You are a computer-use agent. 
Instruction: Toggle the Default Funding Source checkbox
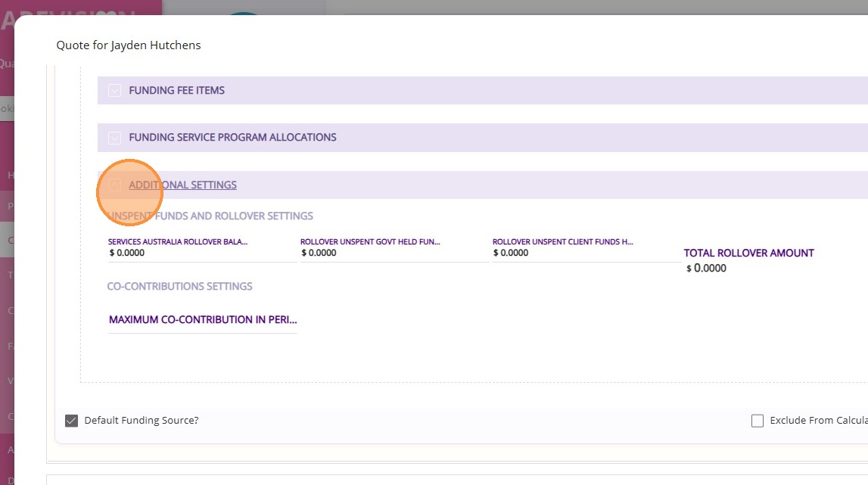tap(71, 421)
